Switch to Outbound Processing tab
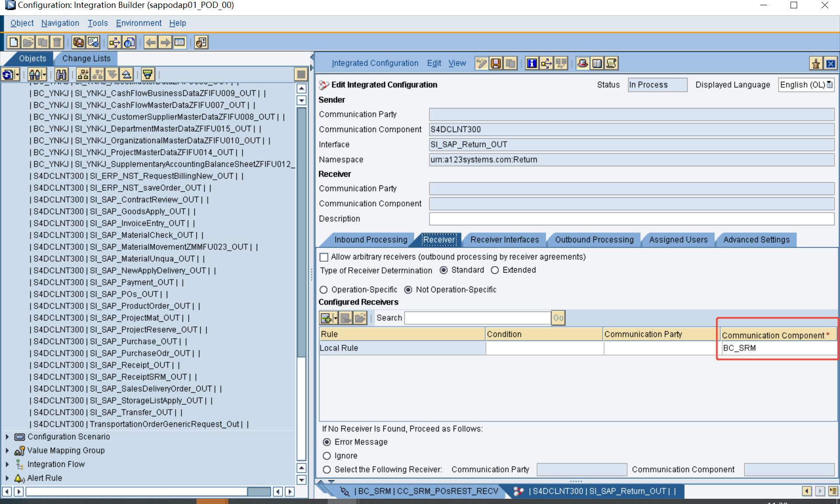Image resolution: width=840 pixels, height=504 pixels. click(594, 240)
